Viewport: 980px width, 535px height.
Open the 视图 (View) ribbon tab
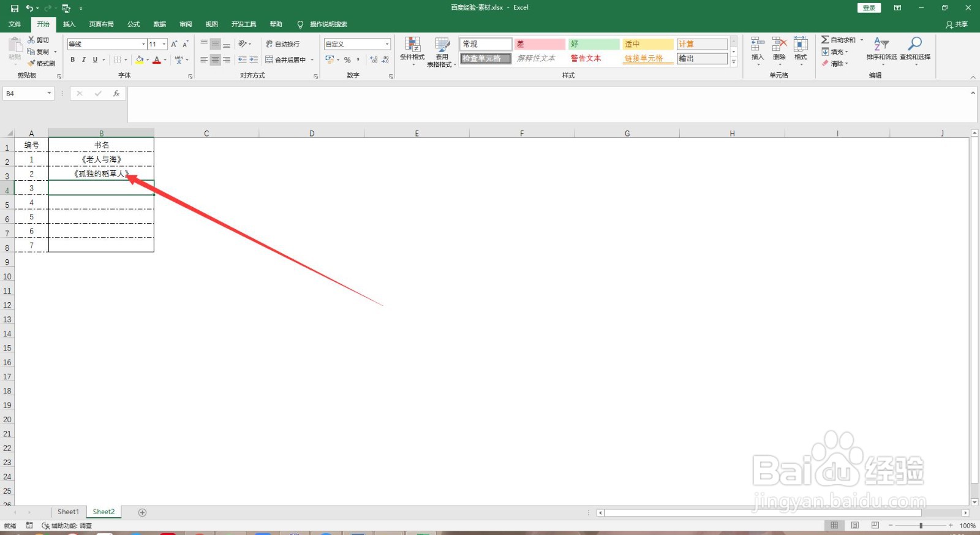(212, 25)
